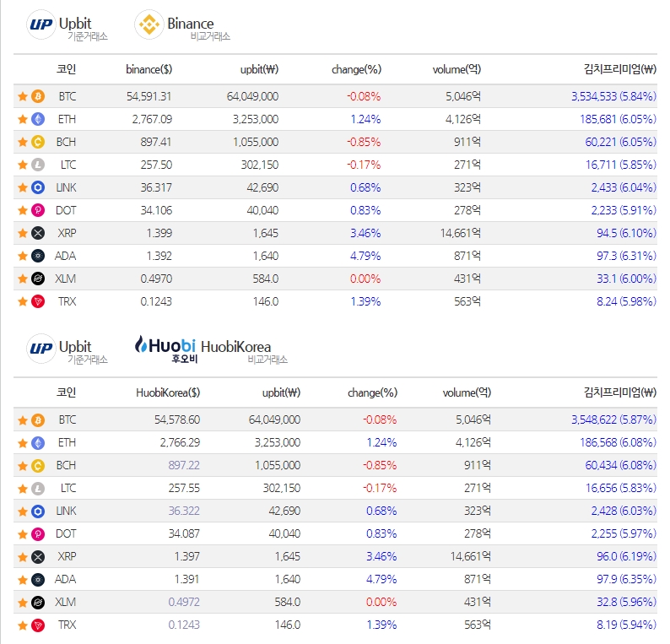Select ETH premium 185,681 (6.05%)
The height and width of the screenshot is (644, 670).
pyautogui.click(x=618, y=119)
